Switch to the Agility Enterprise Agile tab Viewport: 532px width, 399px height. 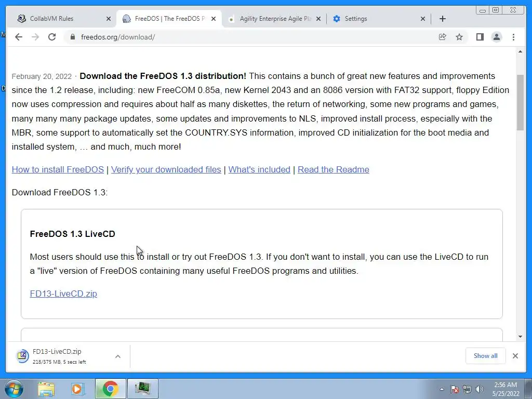click(273, 19)
